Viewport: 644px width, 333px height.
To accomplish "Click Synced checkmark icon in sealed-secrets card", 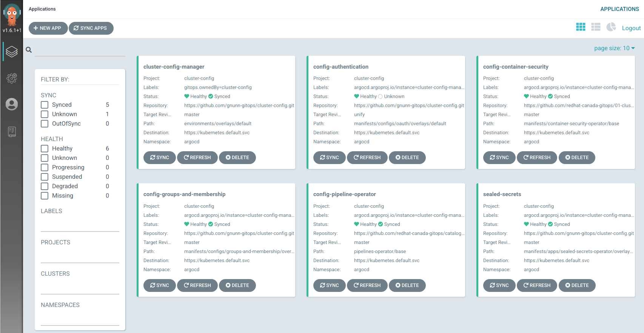I will pyautogui.click(x=550, y=224).
